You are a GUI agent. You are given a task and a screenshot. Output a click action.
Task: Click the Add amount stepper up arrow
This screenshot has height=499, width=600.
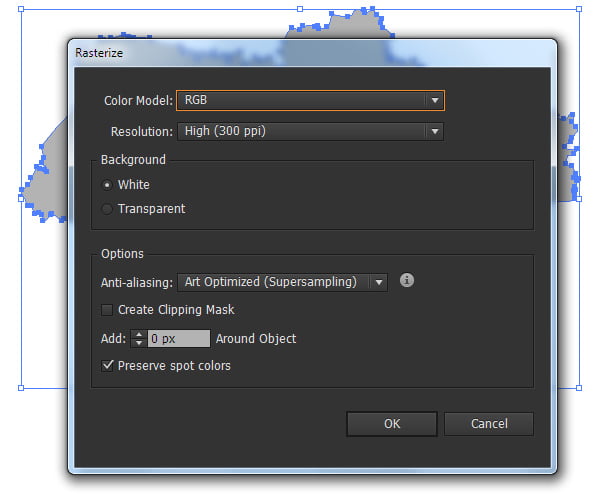coord(139,334)
